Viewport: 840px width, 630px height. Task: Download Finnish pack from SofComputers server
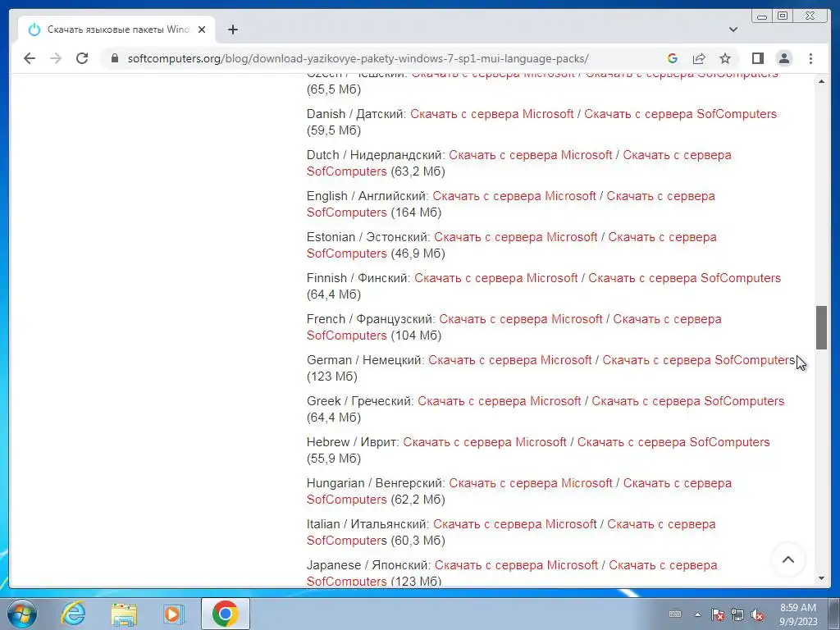pos(685,278)
